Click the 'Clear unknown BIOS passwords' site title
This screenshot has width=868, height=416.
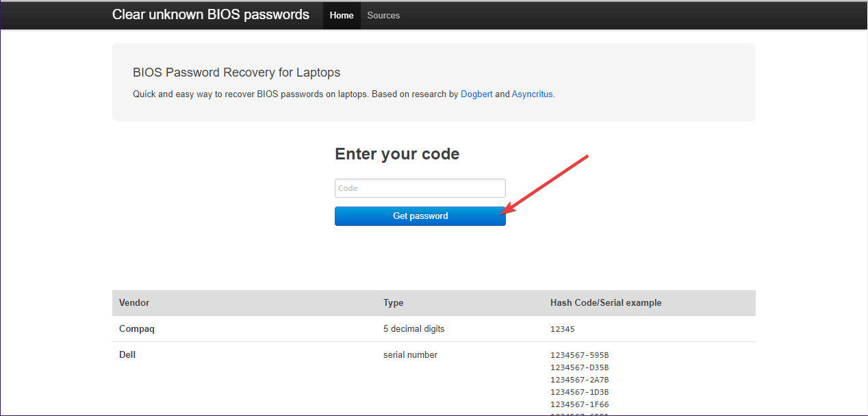tap(211, 14)
